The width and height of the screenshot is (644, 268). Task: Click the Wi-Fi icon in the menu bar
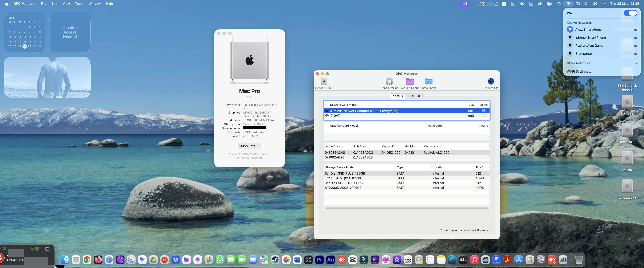pos(568,4)
